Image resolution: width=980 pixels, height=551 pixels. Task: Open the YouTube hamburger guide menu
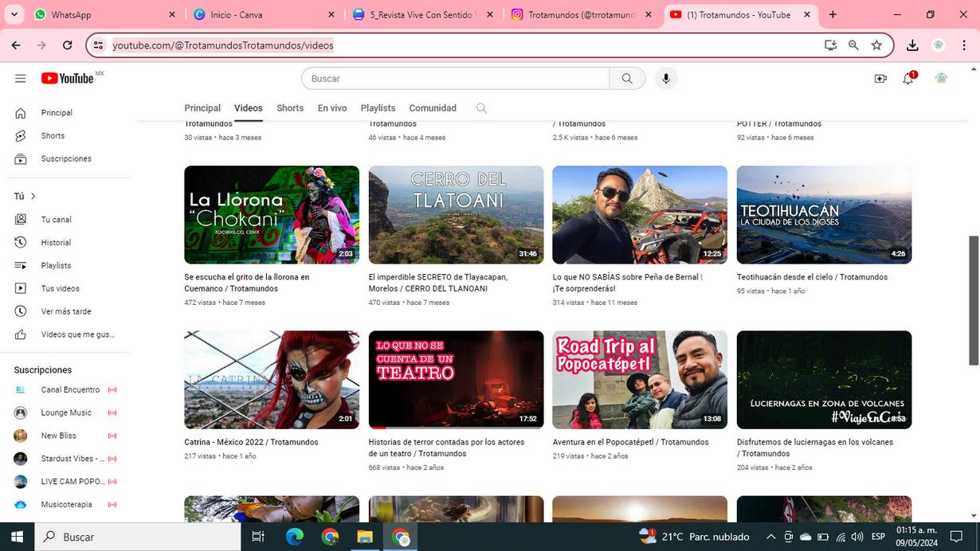coord(21,78)
